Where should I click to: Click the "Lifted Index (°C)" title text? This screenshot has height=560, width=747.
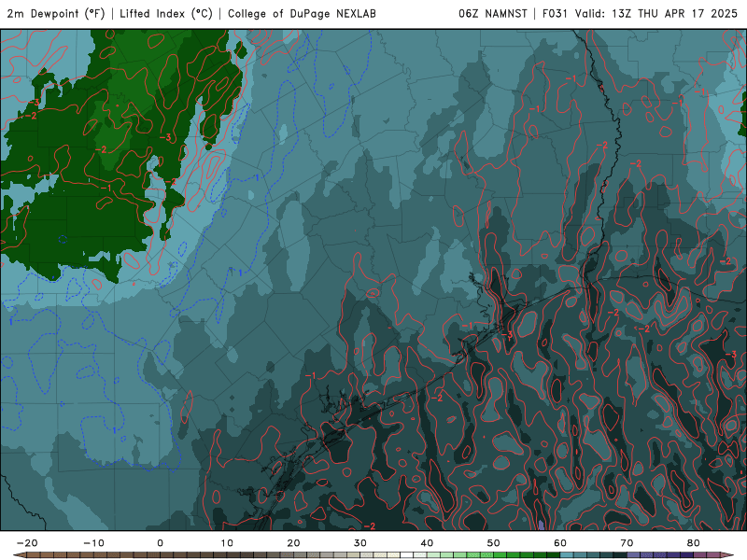pos(166,14)
